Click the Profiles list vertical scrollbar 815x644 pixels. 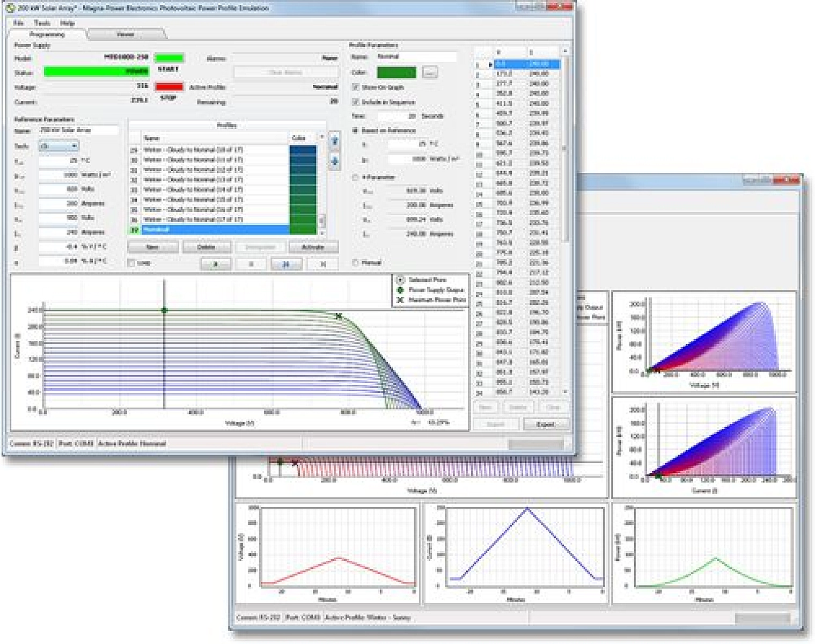click(322, 185)
